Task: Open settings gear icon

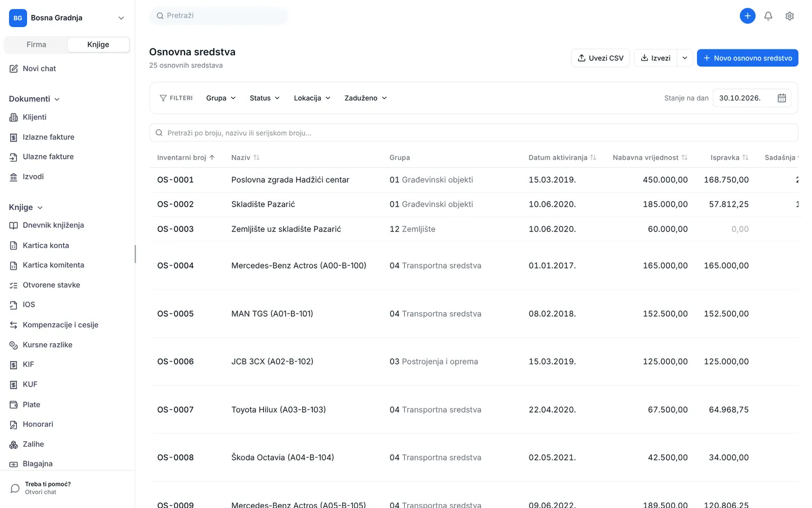Action: point(789,16)
